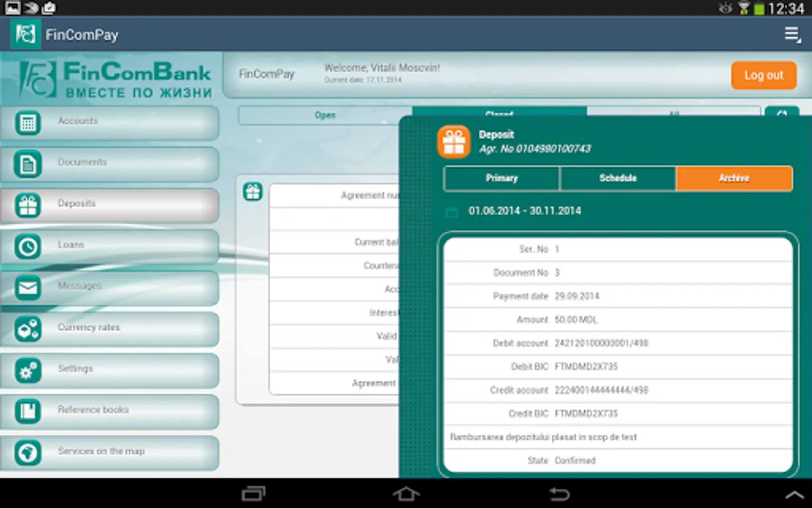Switch to the Primary tab
The height and width of the screenshot is (508, 812).
tap(501, 178)
